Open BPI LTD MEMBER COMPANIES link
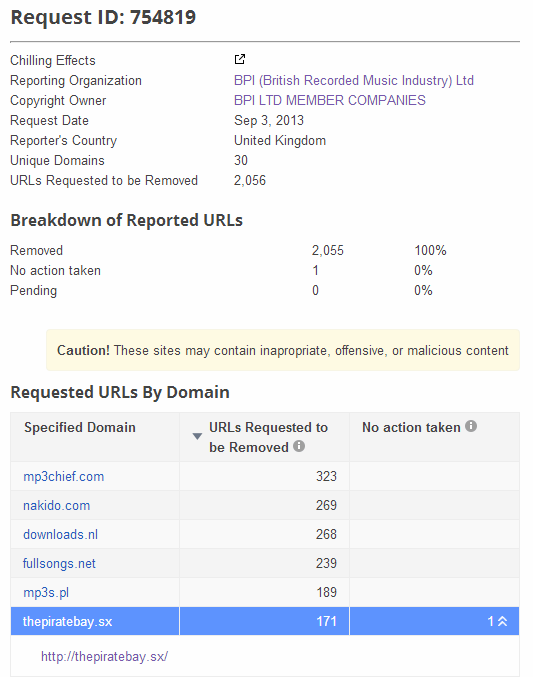 (x=330, y=100)
